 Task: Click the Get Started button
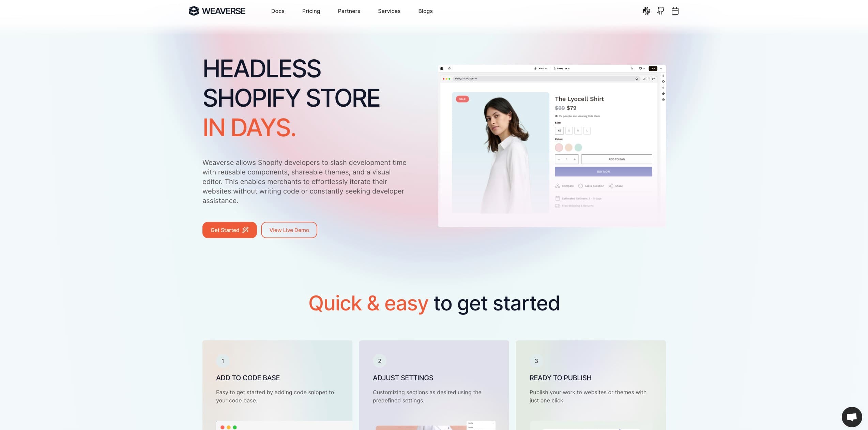coord(229,230)
